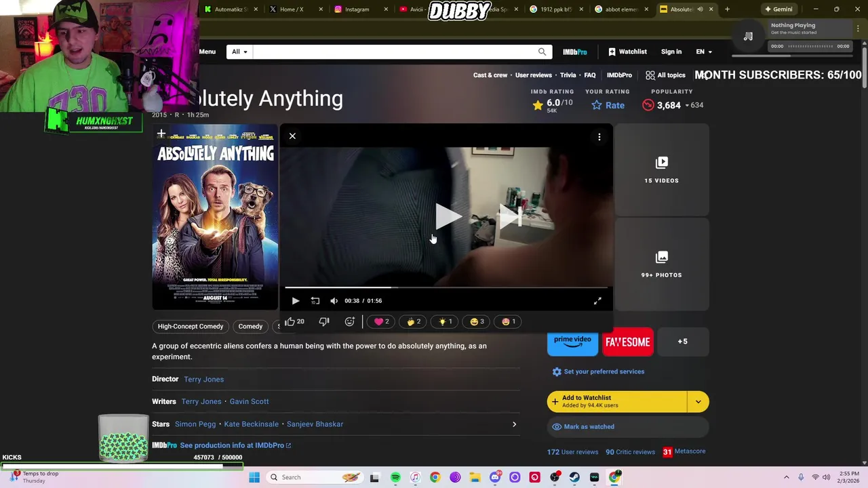The image size is (868, 488).
Task: Open the video player three-dot options menu
Action: coord(599,137)
